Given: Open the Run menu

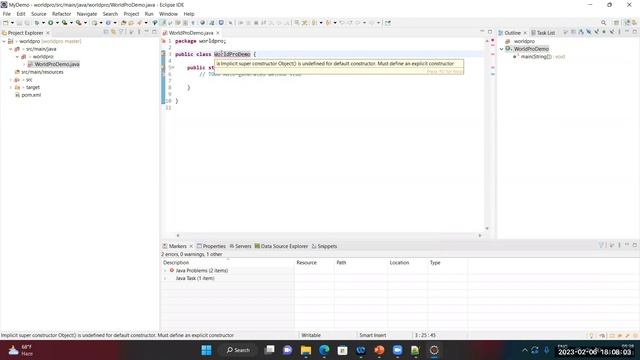Looking at the screenshot, I should click(x=149, y=14).
